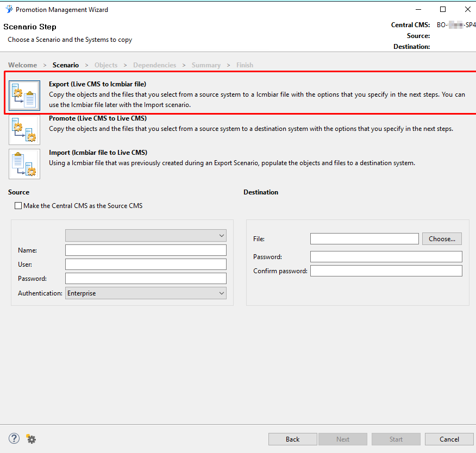
Task: Select the Scenario breadcrumb step
Action: (x=66, y=65)
